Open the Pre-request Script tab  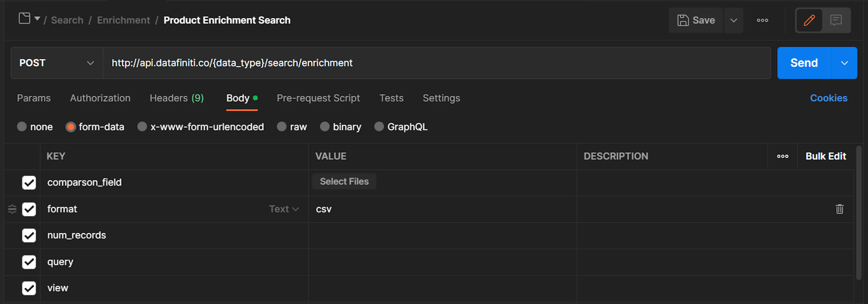[318, 98]
